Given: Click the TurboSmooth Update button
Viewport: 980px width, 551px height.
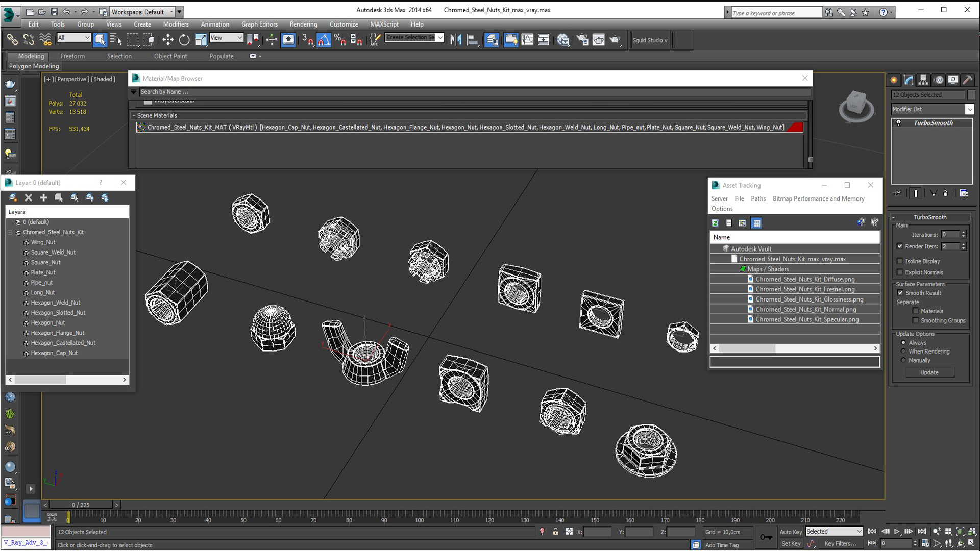Looking at the screenshot, I should (929, 372).
